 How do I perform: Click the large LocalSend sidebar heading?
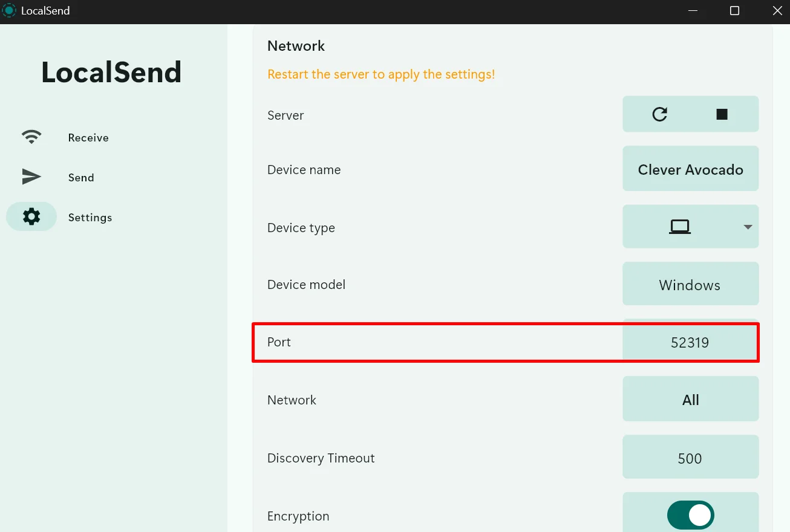111,73
